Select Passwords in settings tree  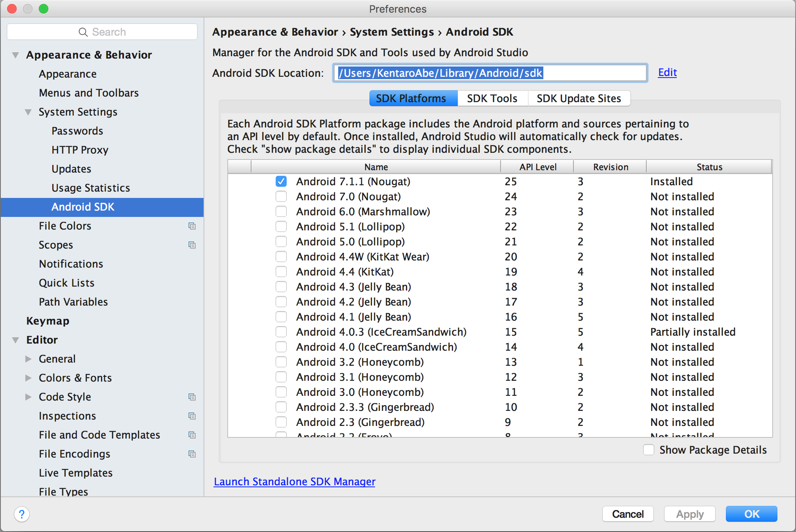pos(77,131)
